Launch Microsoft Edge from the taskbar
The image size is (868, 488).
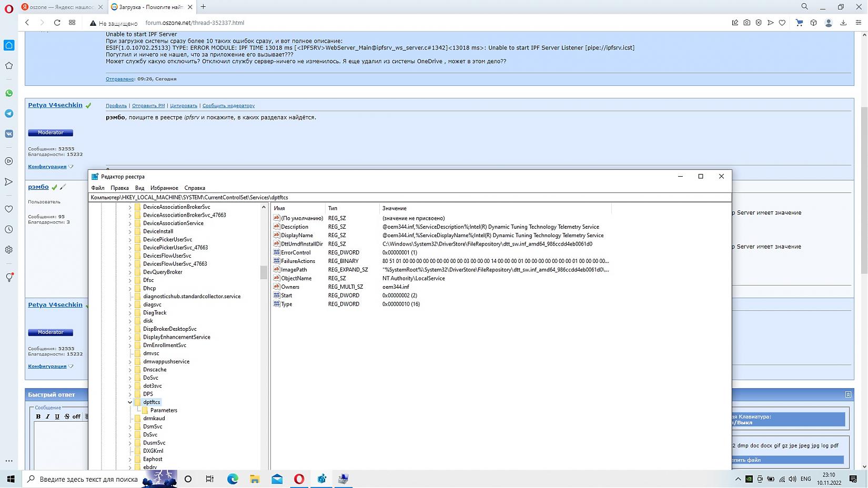point(233,479)
